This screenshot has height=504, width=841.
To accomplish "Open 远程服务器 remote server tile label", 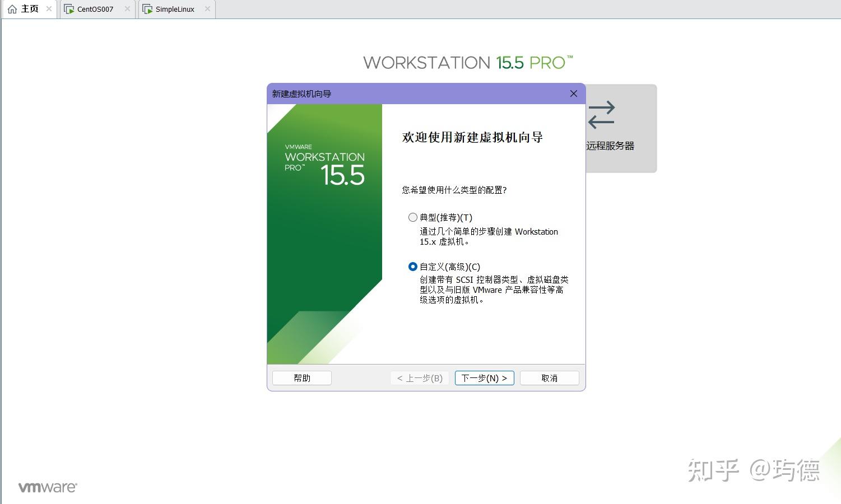I will 610,146.
